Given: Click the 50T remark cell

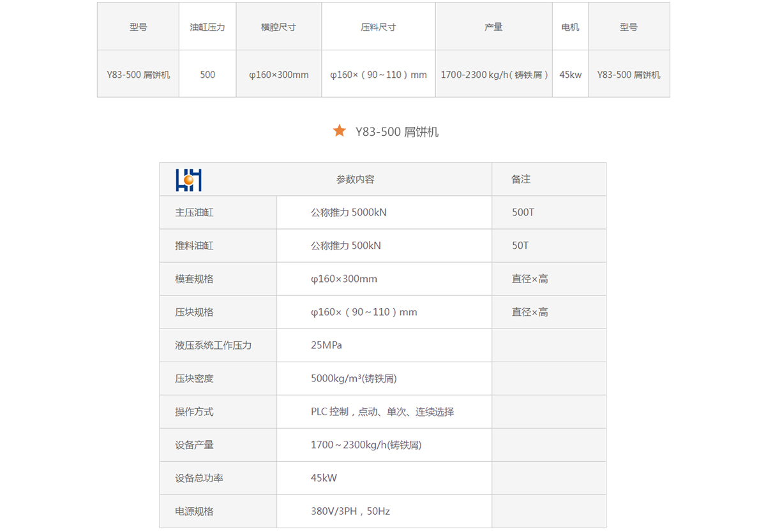Looking at the screenshot, I should pos(520,246).
